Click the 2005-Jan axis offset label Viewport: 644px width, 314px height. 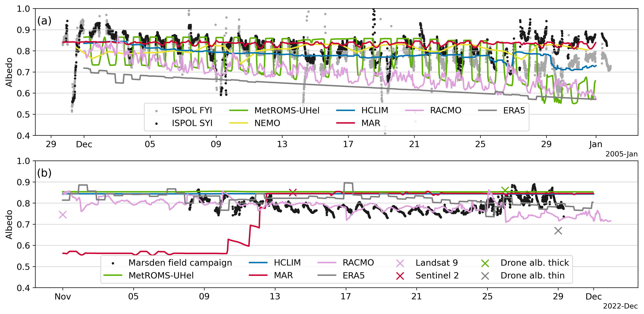(x=621, y=154)
